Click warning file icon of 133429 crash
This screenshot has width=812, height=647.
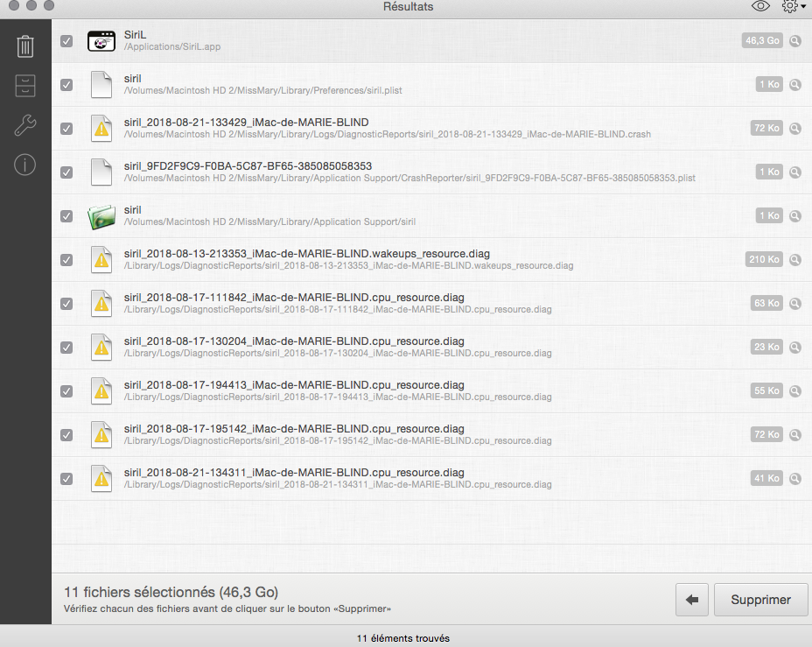coord(101,128)
